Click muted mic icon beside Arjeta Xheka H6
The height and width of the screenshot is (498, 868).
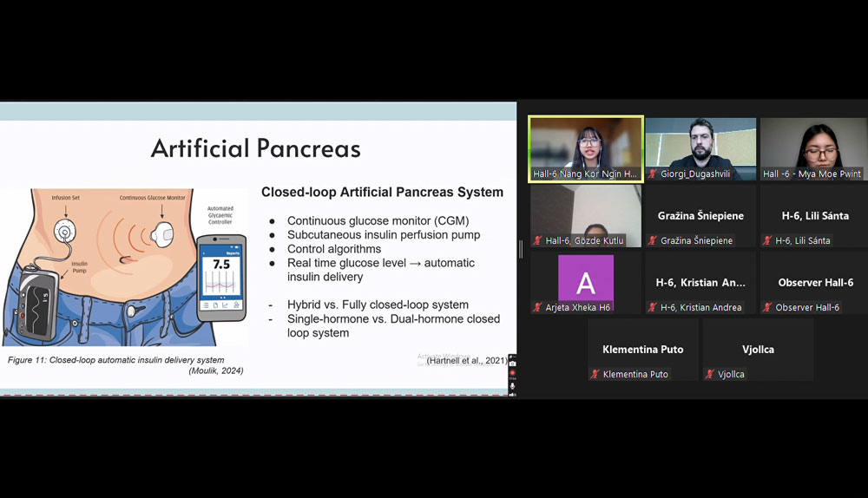[x=538, y=308]
